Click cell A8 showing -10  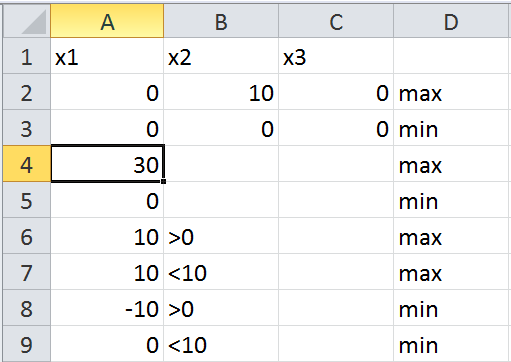pyautogui.click(x=107, y=308)
